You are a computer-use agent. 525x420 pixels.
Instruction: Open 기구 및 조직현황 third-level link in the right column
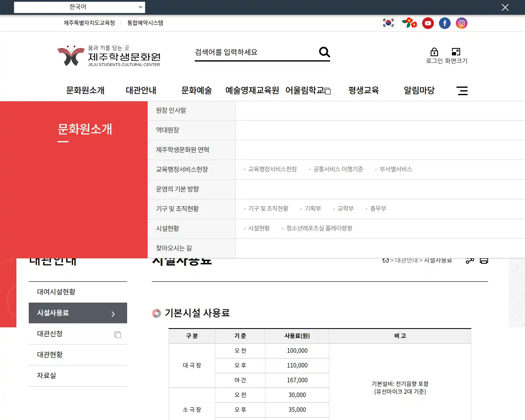pos(268,209)
